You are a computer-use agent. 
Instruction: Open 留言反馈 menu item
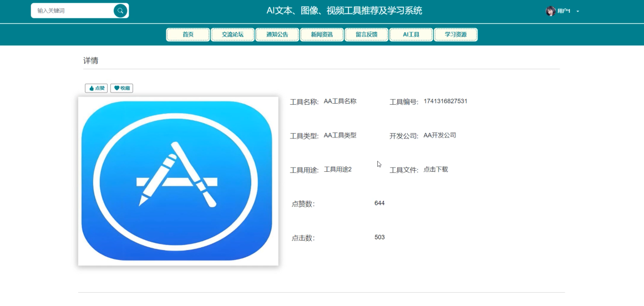click(x=366, y=35)
